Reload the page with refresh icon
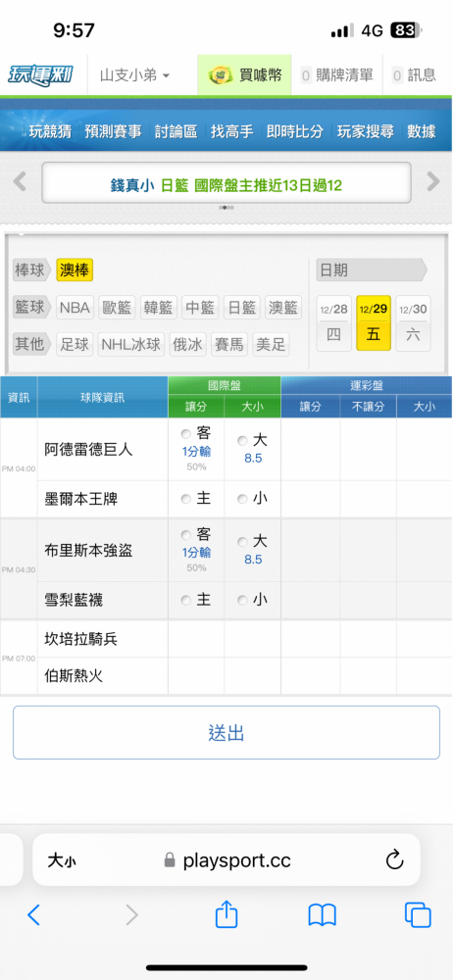 tap(395, 860)
